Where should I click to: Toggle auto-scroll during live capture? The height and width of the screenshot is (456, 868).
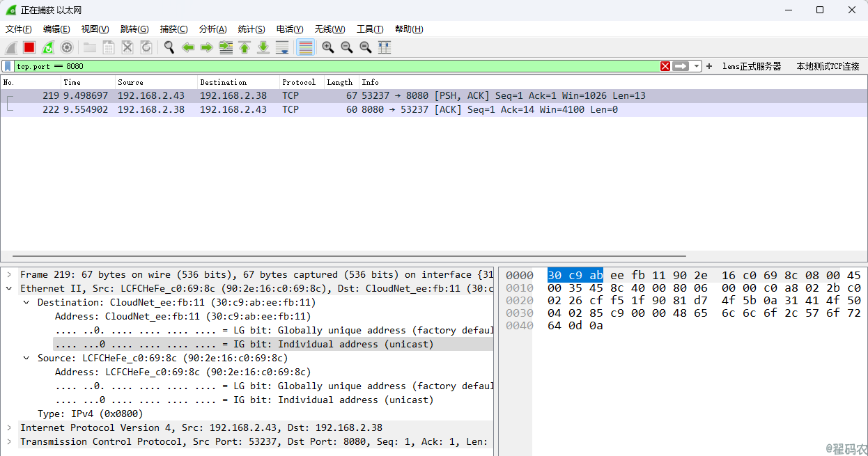(x=282, y=47)
